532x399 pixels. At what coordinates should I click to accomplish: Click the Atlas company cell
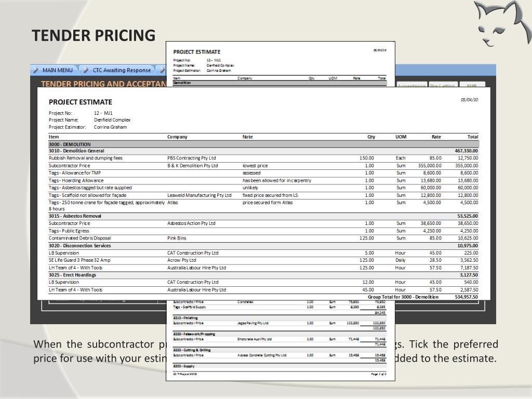[172, 203]
